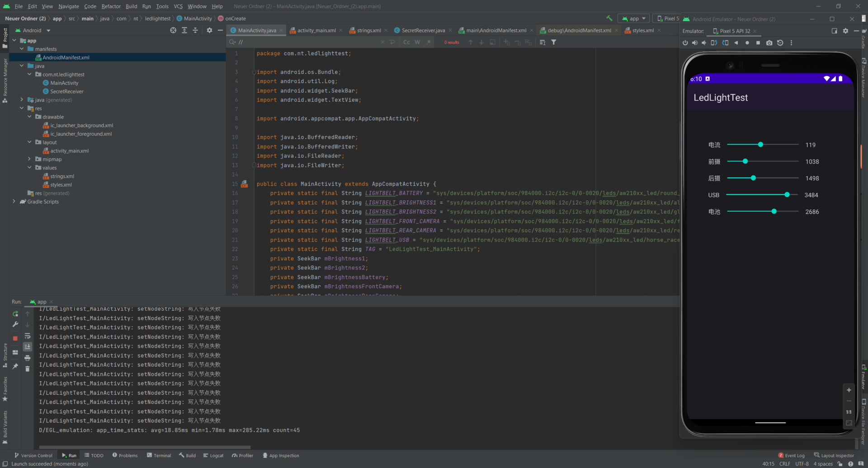Open the Refactor menu
868x468 pixels.
[x=111, y=6]
